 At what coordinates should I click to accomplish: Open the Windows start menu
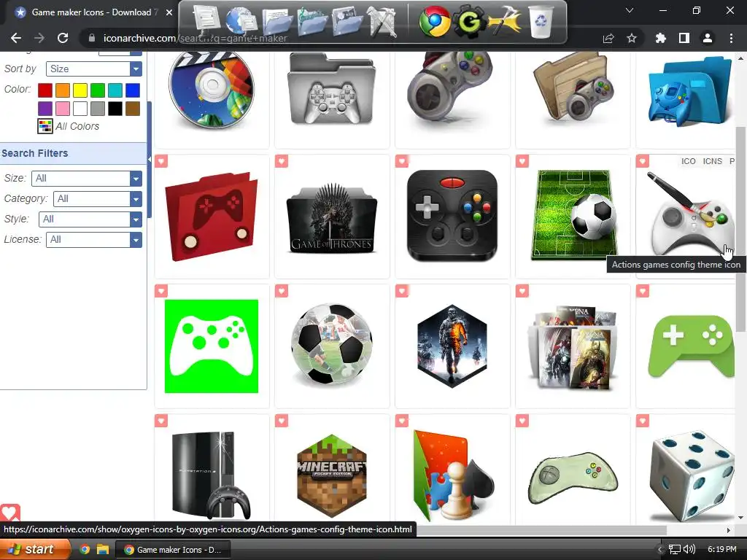click(x=35, y=549)
